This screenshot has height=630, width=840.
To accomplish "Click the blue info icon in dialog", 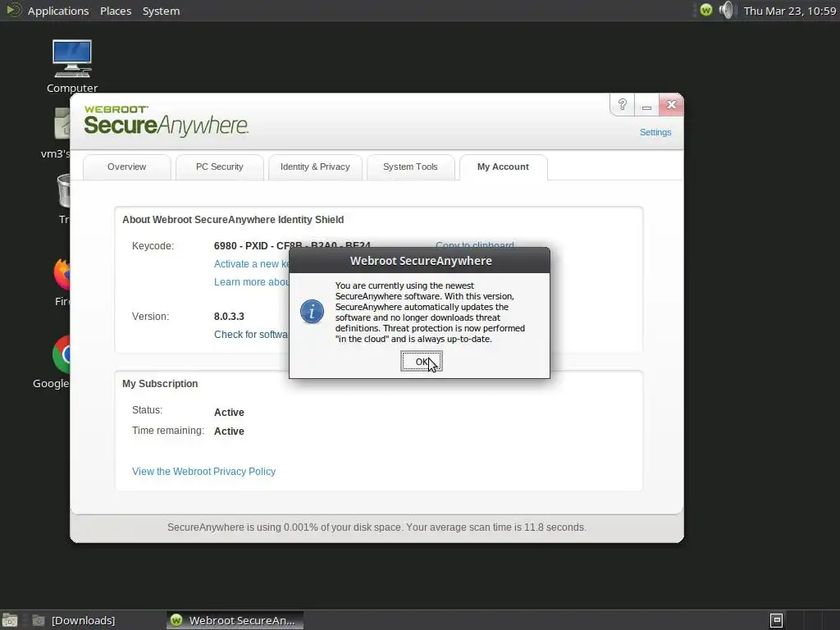I will [x=312, y=312].
